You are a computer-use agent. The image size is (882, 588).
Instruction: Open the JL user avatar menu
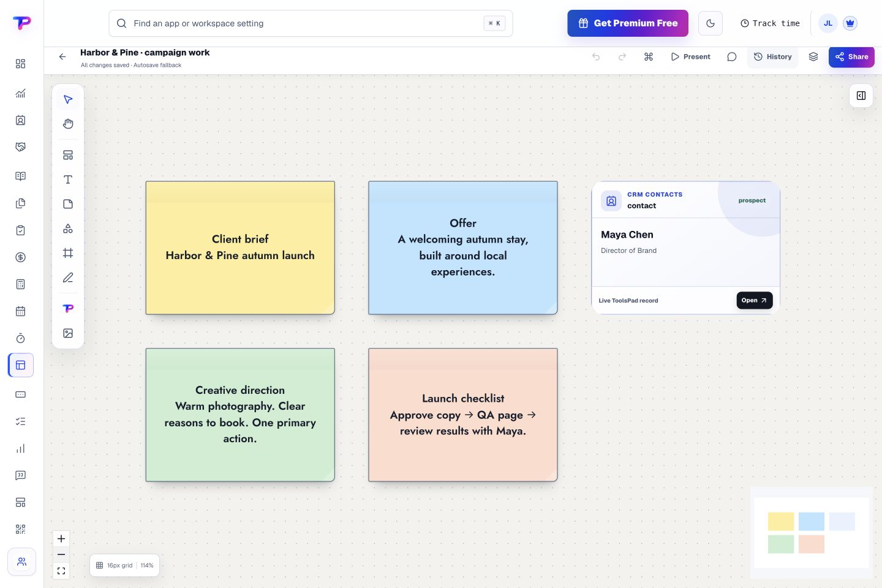coord(828,23)
